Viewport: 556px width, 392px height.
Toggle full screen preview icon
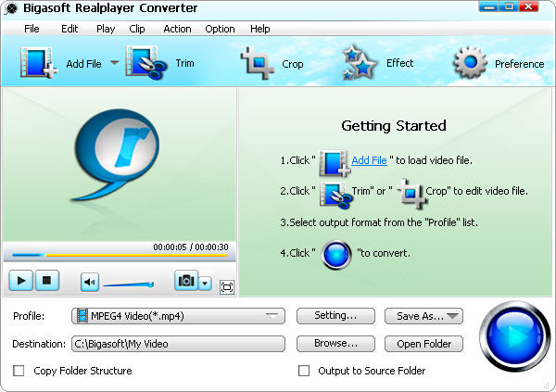click(x=227, y=287)
